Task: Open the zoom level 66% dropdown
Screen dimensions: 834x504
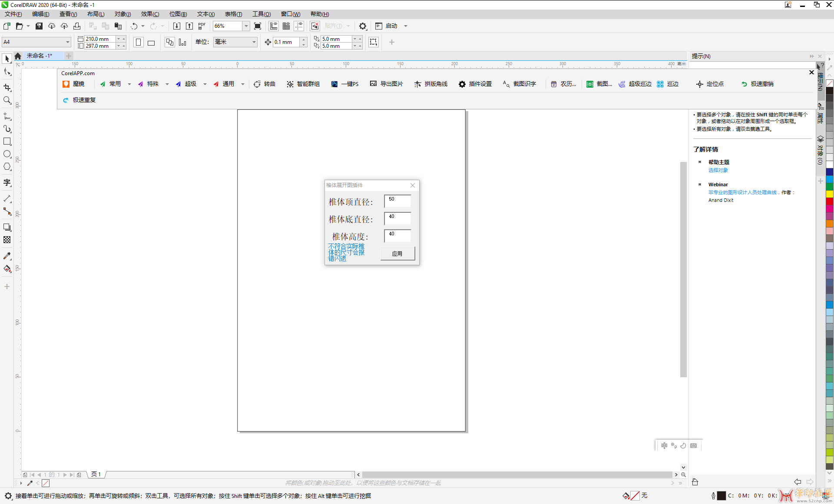Action: [246, 26]
